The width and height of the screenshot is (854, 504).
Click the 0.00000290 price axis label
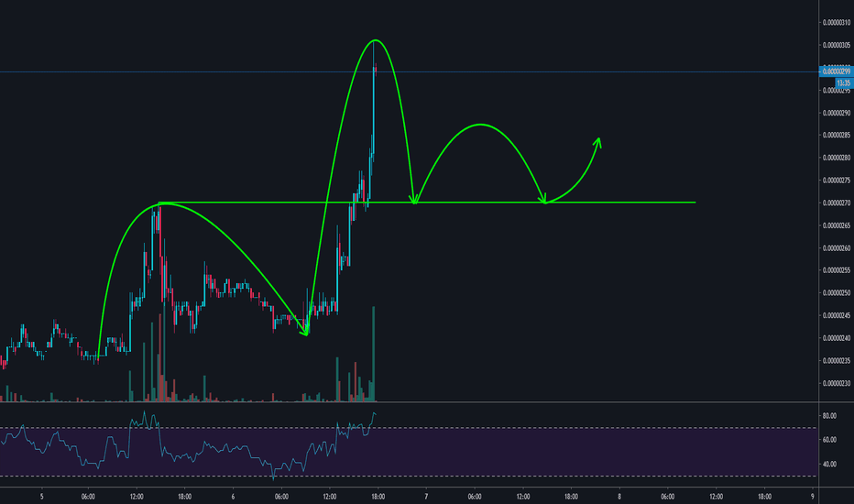pos(836,113)
